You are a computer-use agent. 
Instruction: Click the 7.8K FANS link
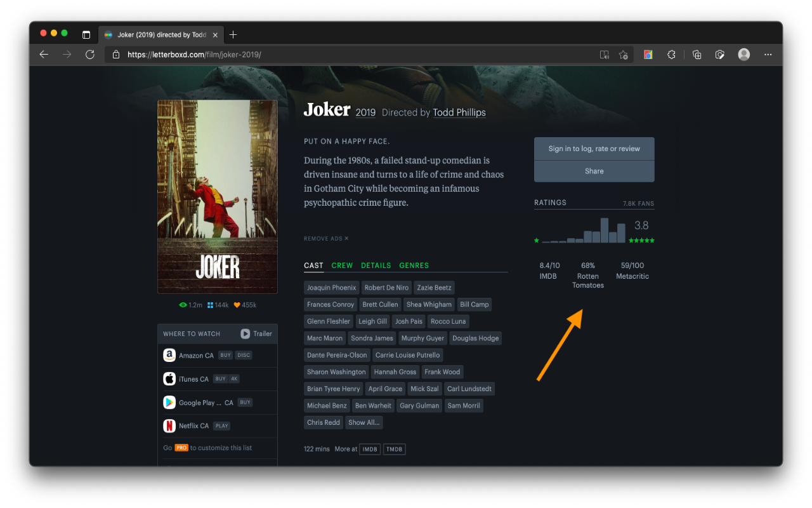(x=638, y=204)
